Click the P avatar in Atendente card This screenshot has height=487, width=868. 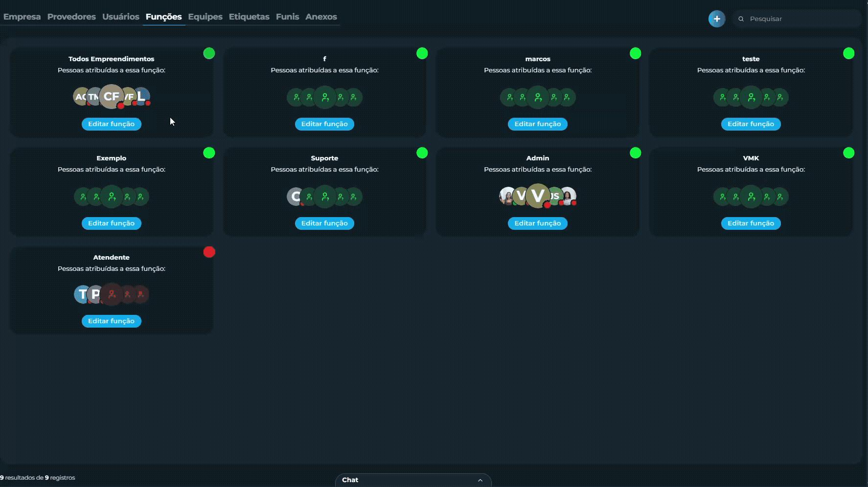coord(95,294)
